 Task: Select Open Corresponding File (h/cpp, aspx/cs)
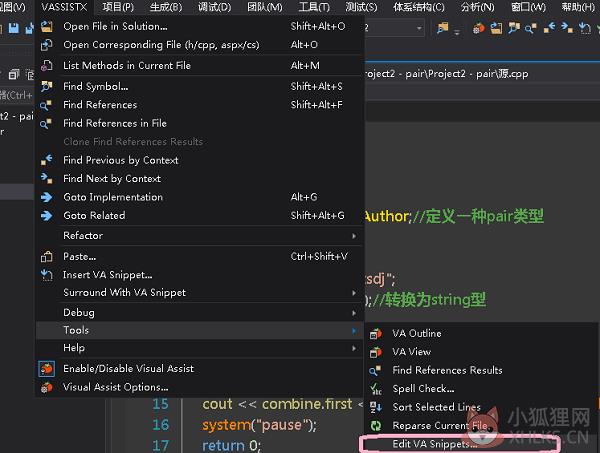199,45
